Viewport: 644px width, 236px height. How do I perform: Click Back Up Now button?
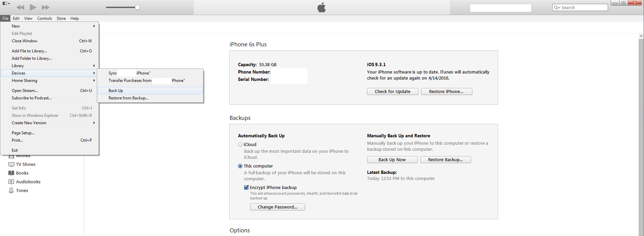tap(392, 160)
